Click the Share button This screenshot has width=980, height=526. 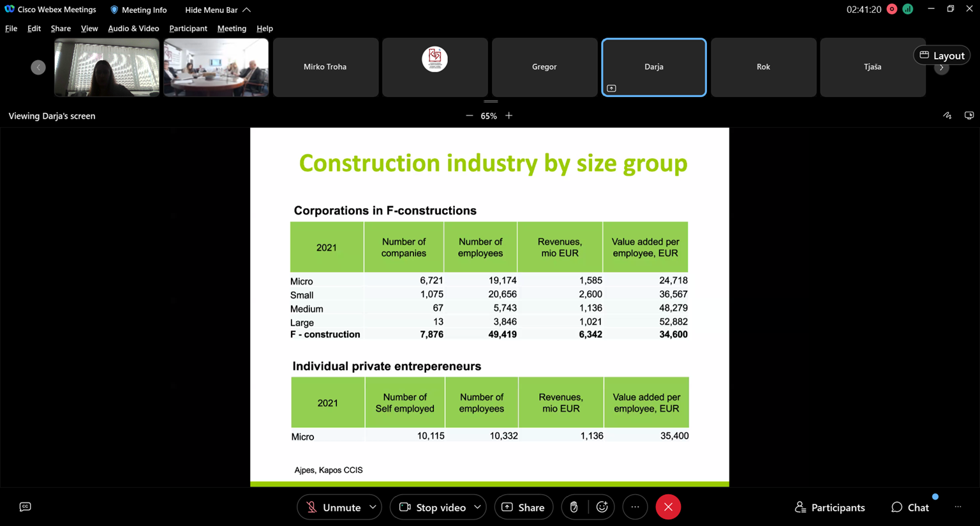[x=524, y=507]
